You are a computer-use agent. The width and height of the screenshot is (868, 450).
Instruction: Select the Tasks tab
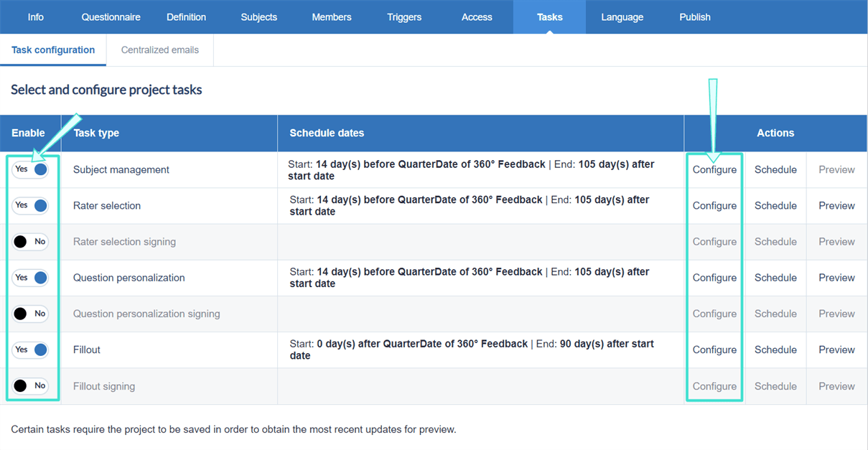point(549,17)
